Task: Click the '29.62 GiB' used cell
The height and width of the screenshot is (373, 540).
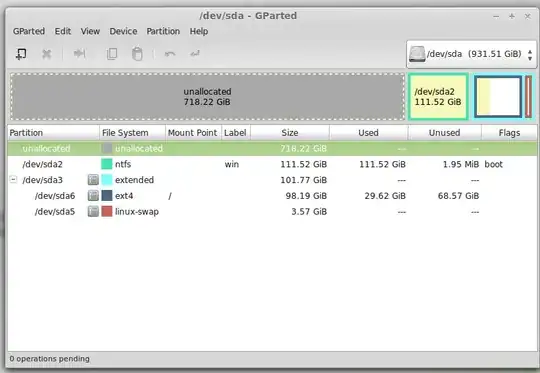Action: pos(385,196)
